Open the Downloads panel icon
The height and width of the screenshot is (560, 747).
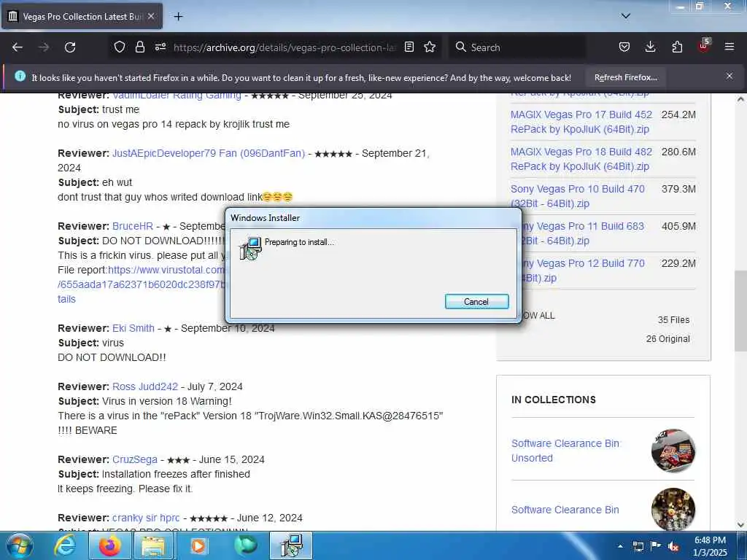650,47
